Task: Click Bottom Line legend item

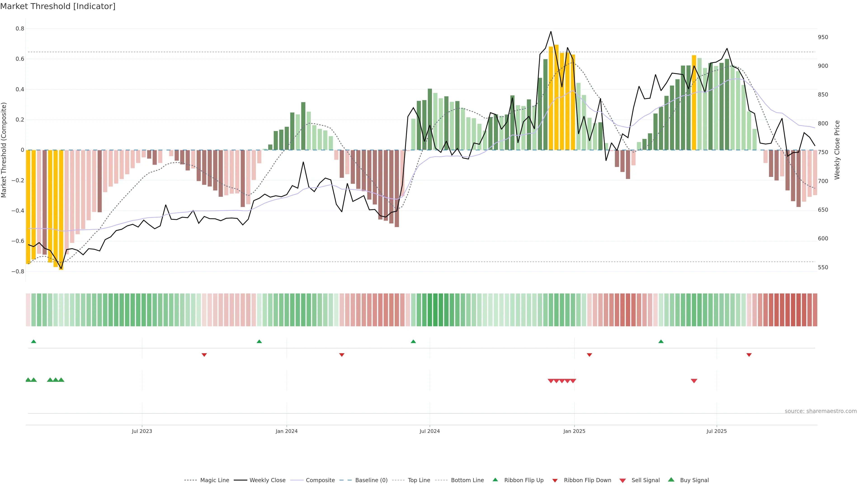Action: coord(467,480)
